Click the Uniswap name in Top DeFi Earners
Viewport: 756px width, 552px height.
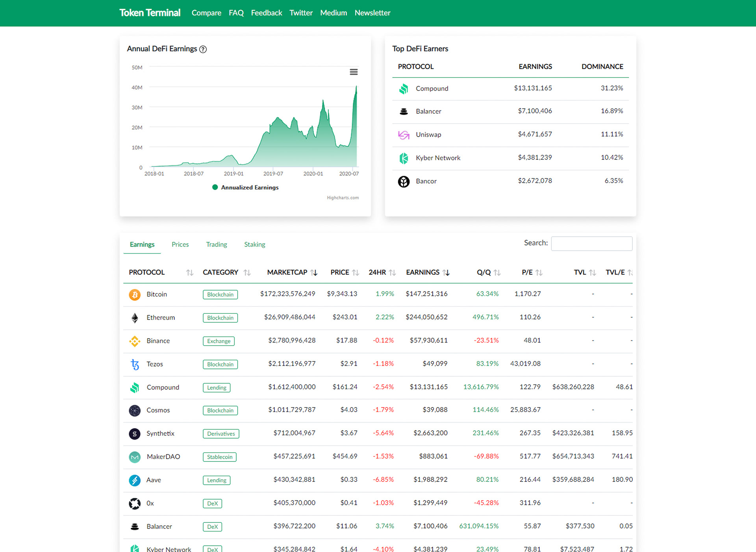(x=428, y=135)
